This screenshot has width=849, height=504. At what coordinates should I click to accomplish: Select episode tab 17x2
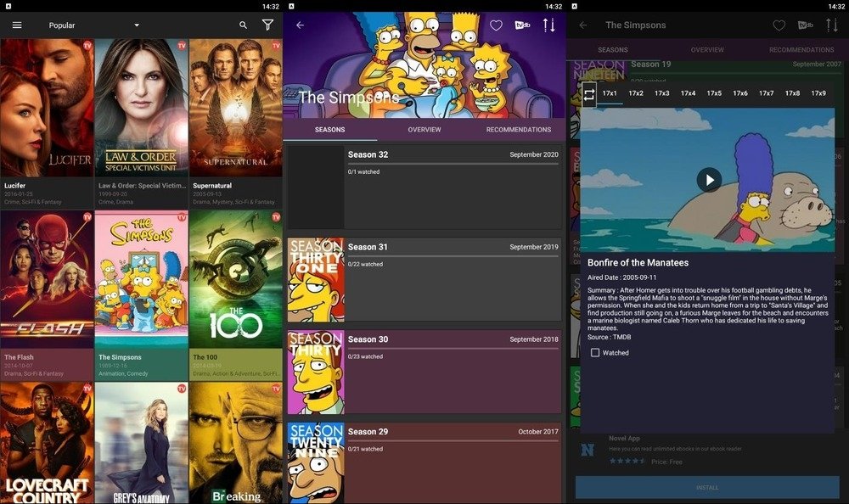(636, 93)
